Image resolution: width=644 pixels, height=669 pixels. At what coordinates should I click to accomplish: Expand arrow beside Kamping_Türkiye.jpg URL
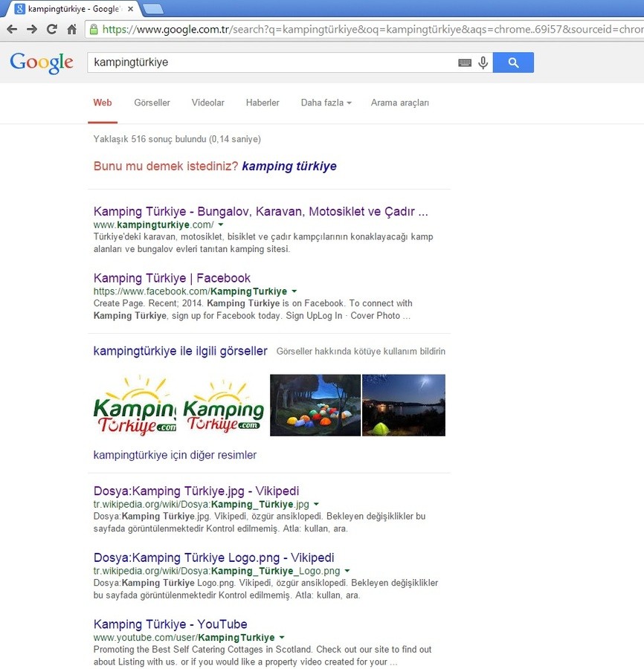(316, 504)
